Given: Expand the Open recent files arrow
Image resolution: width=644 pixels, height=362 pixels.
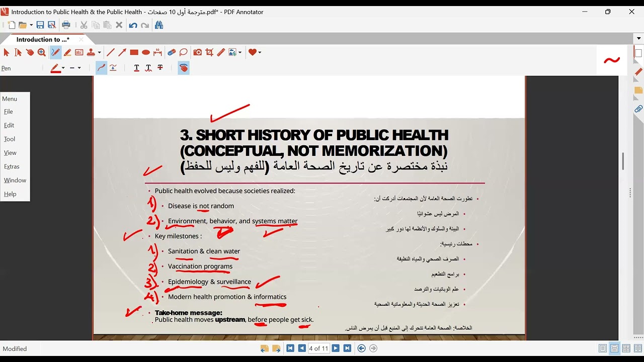Looking at the screenshot, I should tap(31, 25).
